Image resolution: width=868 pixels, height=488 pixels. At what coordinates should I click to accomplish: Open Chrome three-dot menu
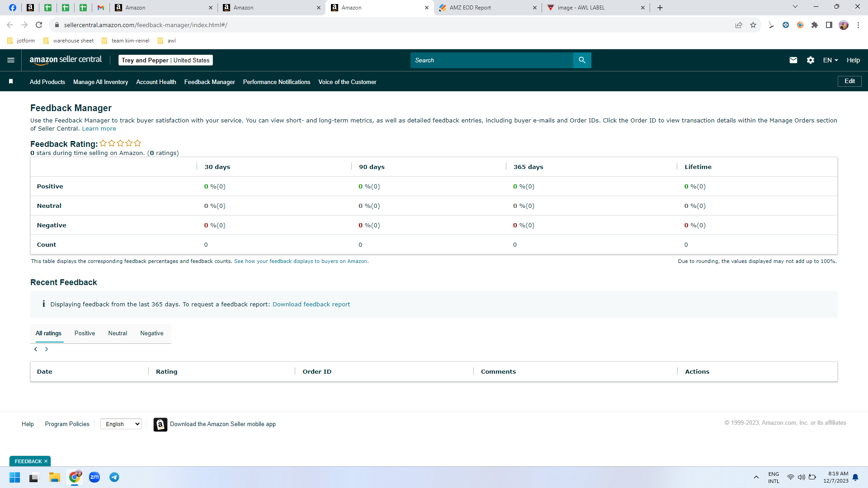(x=858, y=25)
